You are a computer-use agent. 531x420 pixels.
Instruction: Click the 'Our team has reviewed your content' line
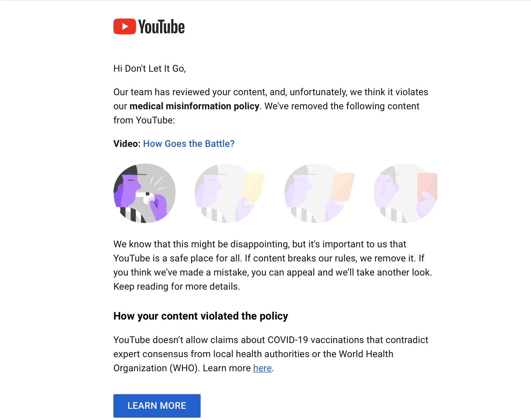click(x=271, y=92)
